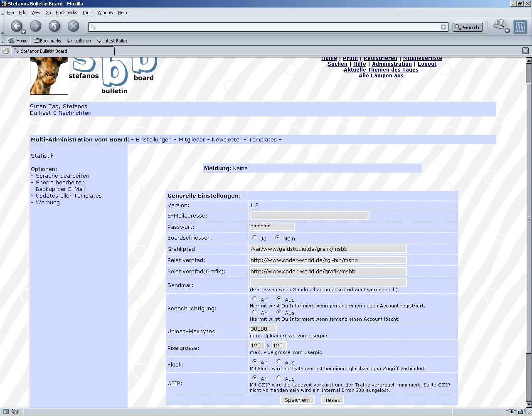Open the Tools menu
The image size is (532, 416).
click(87, 12)
